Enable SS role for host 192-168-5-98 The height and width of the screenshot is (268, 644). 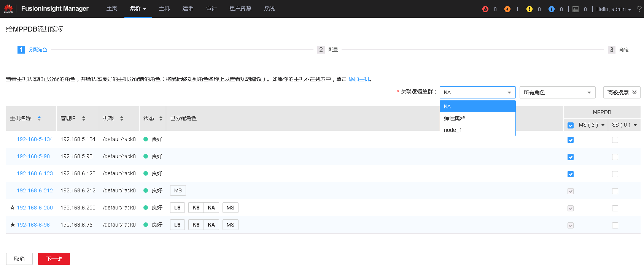point(615,157)
